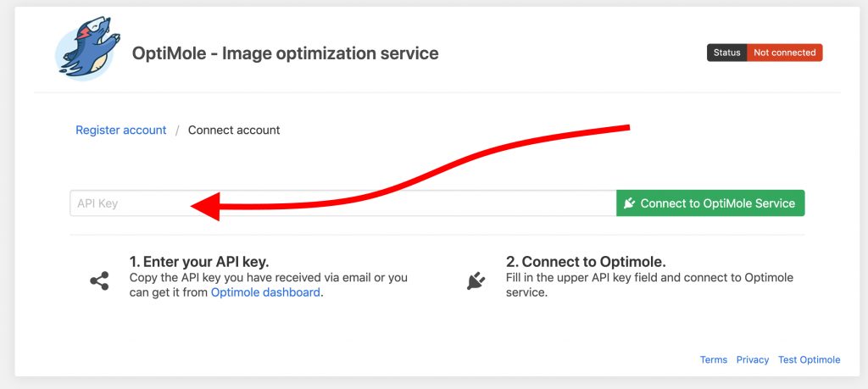Open the Privacy link
The height and width of the screenshot is (389, 868).
(x=753, y=360)
